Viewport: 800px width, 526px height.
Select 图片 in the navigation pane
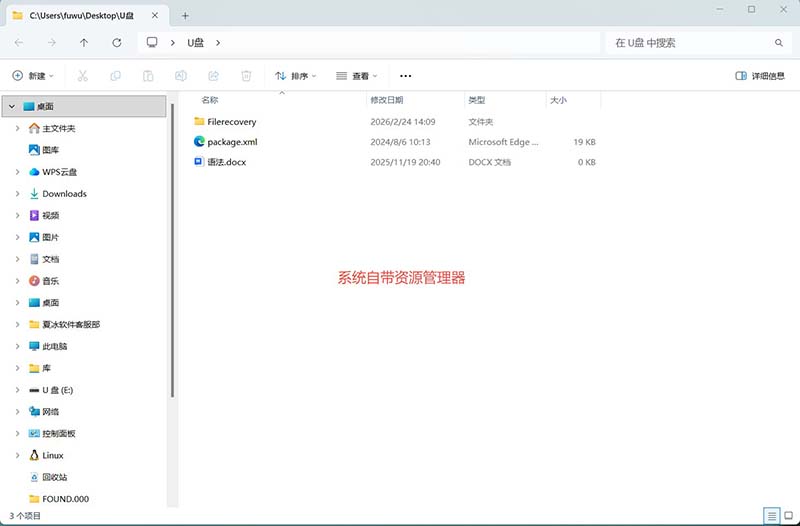[51, 237]
